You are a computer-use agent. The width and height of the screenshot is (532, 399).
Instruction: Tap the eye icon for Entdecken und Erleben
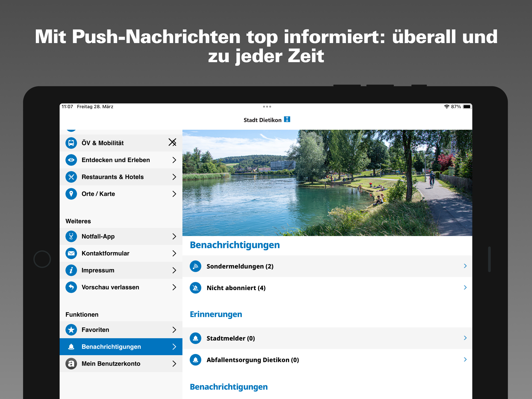[x=71, y=160]
